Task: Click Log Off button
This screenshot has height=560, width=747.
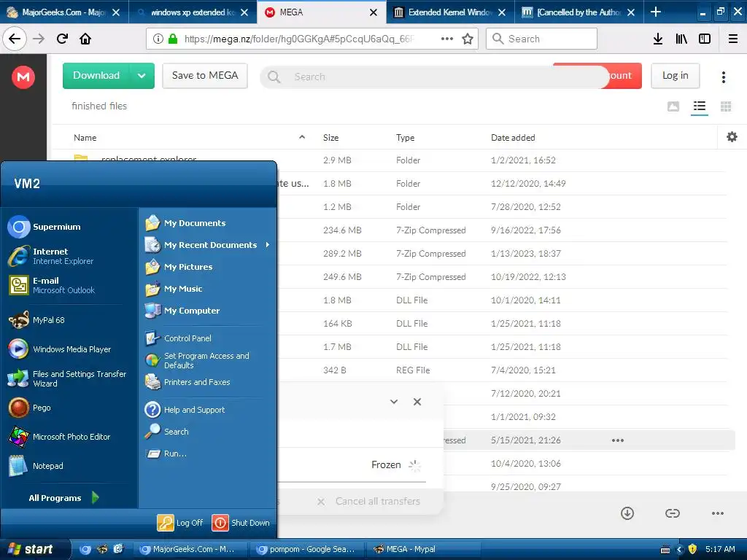Action: click(x=180, y=522)
